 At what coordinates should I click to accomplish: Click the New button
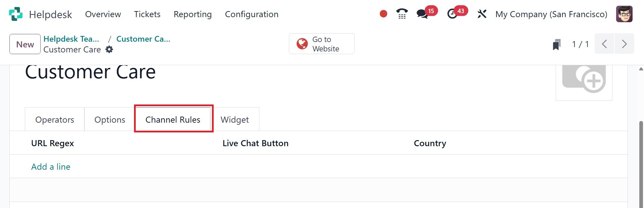click(25, 44)
